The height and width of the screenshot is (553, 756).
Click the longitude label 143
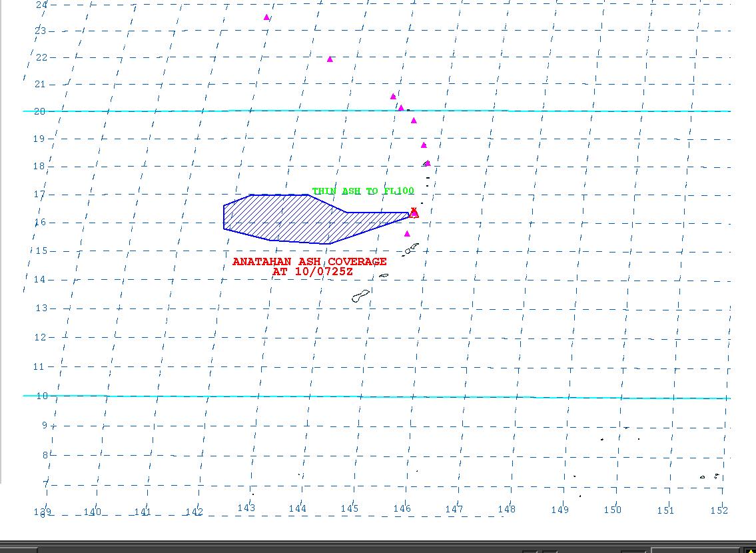point(246,508)
